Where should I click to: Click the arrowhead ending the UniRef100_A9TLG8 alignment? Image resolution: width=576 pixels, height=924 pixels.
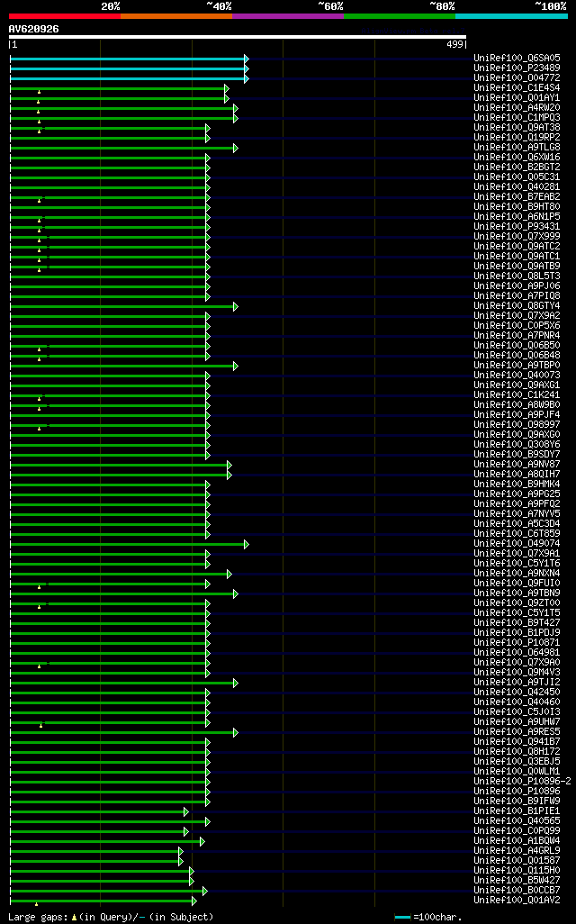point(236,148)
